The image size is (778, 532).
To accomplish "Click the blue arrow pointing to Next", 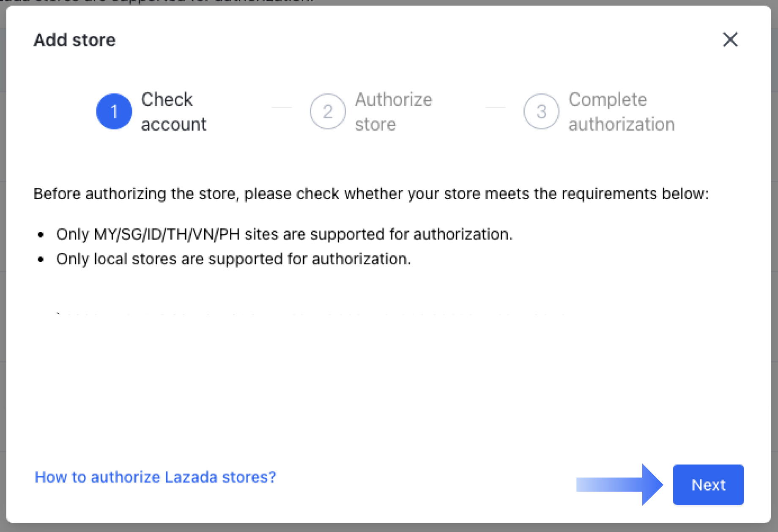I will (619, 485).
